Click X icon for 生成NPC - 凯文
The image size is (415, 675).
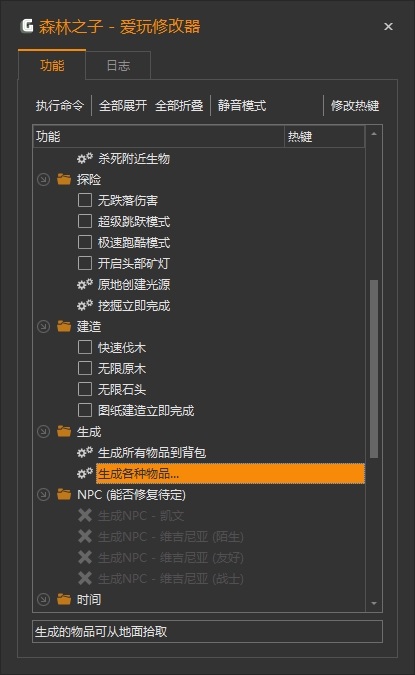click(85, 515)
